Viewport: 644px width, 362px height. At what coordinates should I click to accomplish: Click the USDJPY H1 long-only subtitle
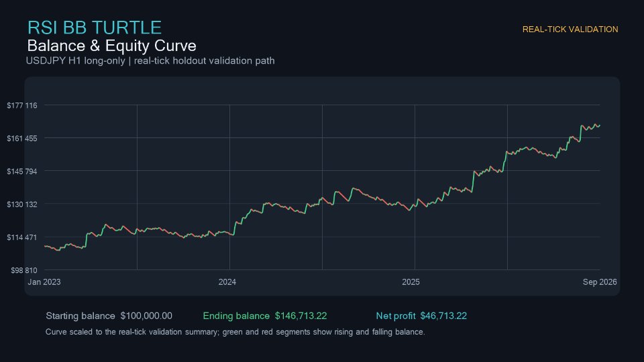coord(150,61)
